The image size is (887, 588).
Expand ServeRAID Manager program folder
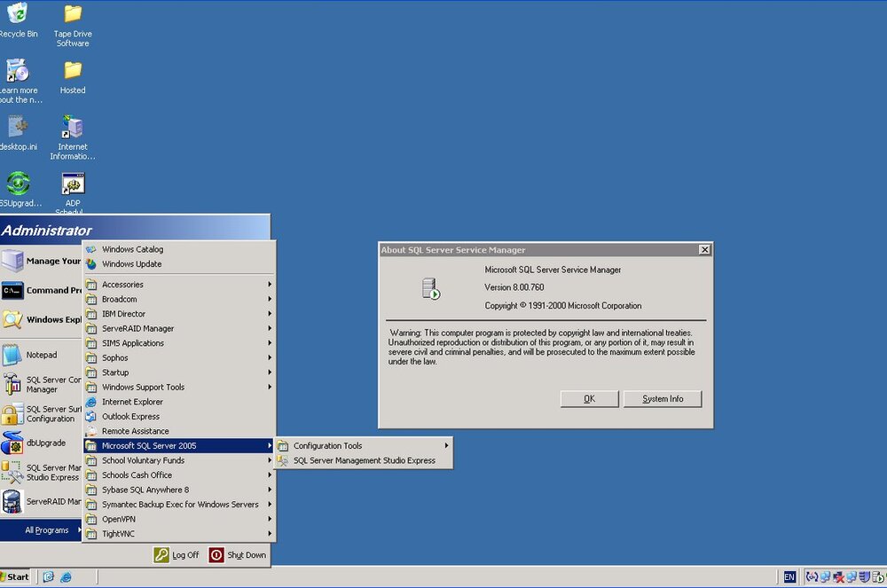180,328
